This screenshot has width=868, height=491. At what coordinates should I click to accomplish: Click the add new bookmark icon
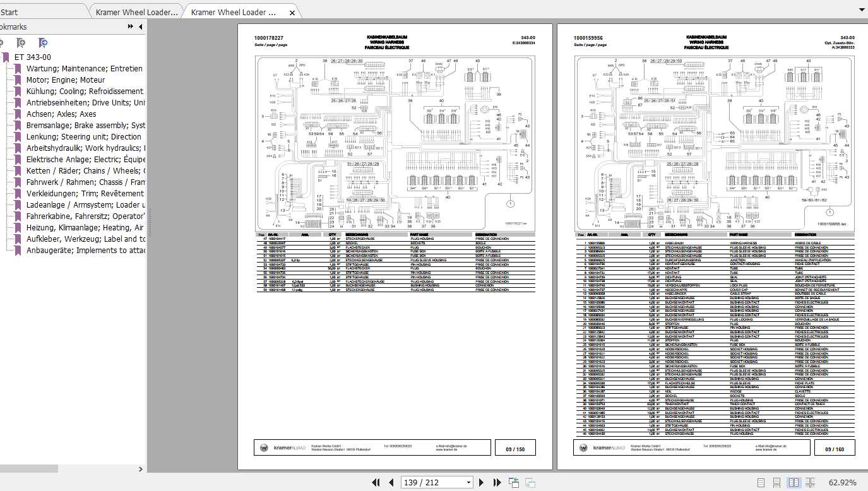click(x=21, y=43)
